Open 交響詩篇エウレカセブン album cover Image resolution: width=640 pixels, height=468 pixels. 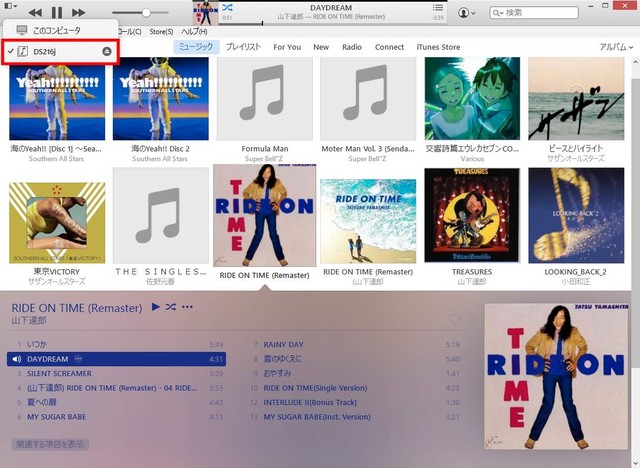click(472, 98)
